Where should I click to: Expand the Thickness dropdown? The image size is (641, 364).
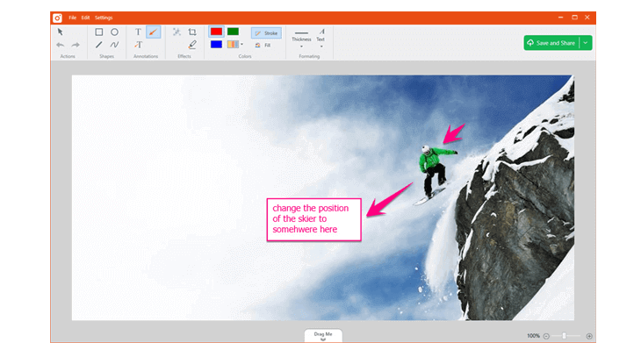[x=301, y=39]
